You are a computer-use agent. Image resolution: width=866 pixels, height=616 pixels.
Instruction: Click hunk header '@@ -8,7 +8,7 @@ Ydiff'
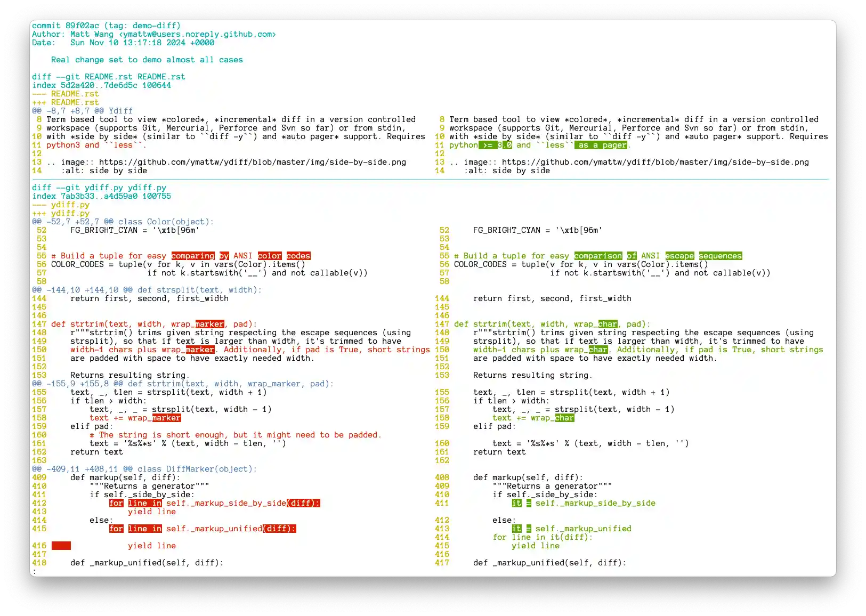pos(82,111)
